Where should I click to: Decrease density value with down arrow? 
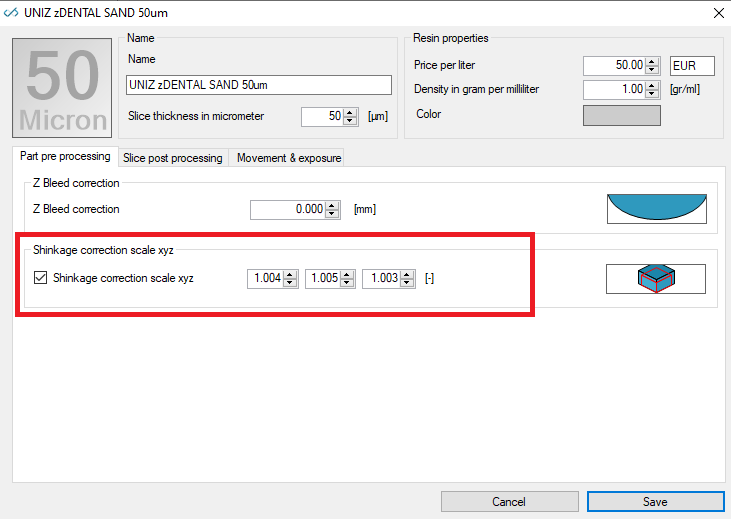pos(652,94)
